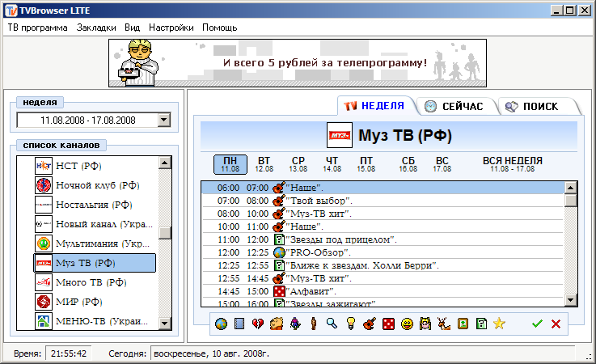Viewport: 596px width, 364px height.
Task: Switch to the НЕДЕЛЯ tab
Action: pos(375,106)
